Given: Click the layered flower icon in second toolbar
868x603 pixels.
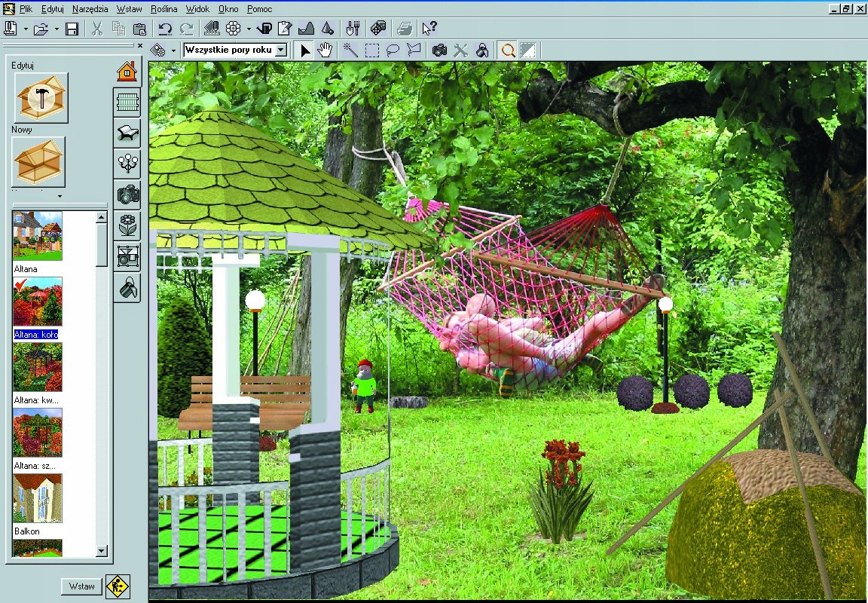Looking at the screenshot, I should tap(158, 51).
